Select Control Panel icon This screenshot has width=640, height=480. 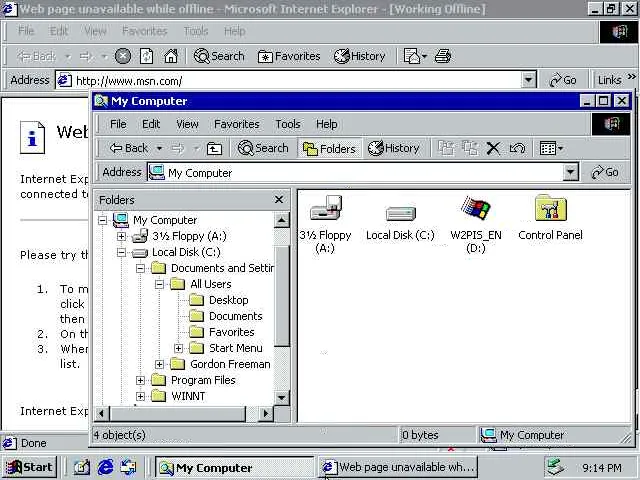(x=550, y=218)
